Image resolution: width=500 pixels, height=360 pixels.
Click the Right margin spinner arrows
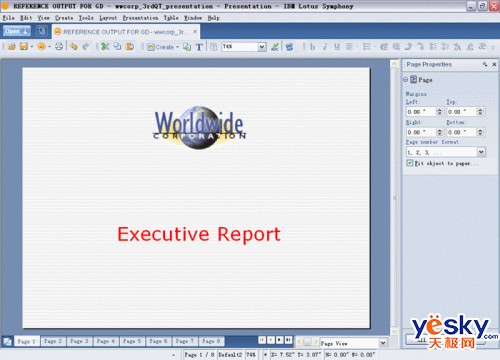[440, 132]
